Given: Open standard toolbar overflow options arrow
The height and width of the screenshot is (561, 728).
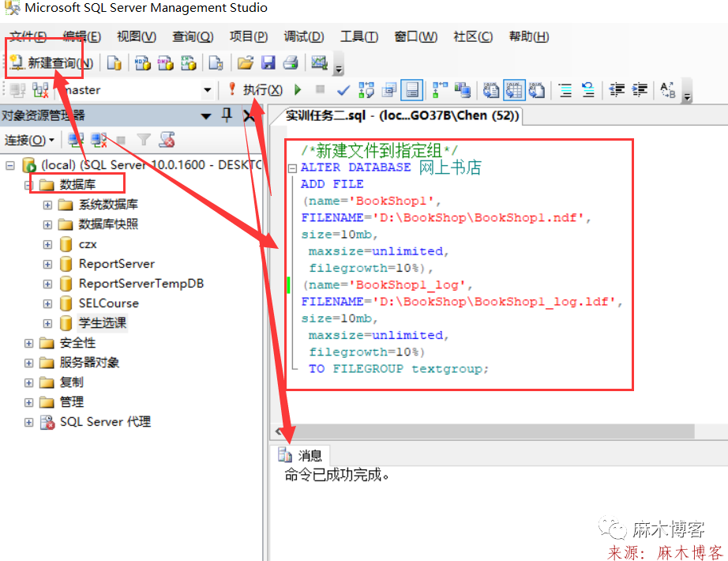Looking at the screenshot, I should 339,64.
